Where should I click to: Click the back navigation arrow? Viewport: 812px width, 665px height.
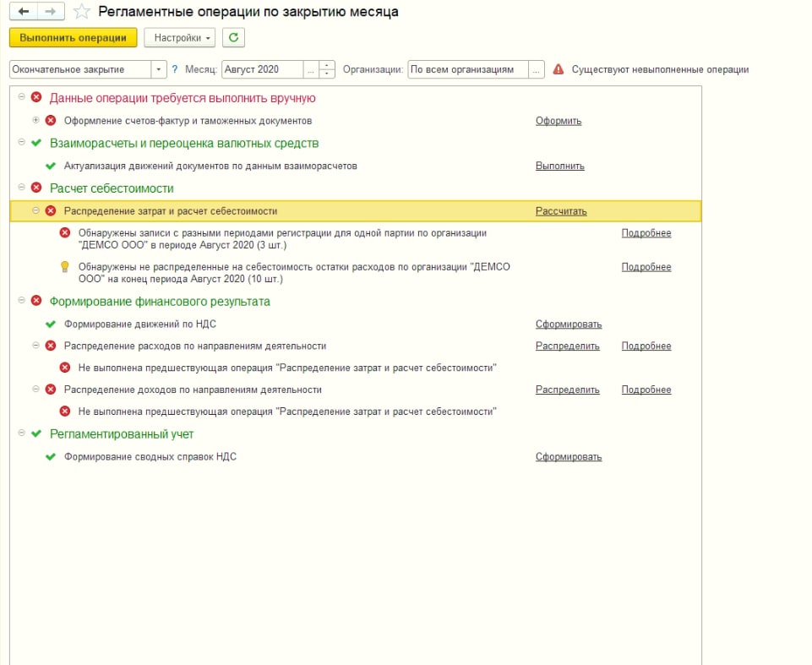23,12
